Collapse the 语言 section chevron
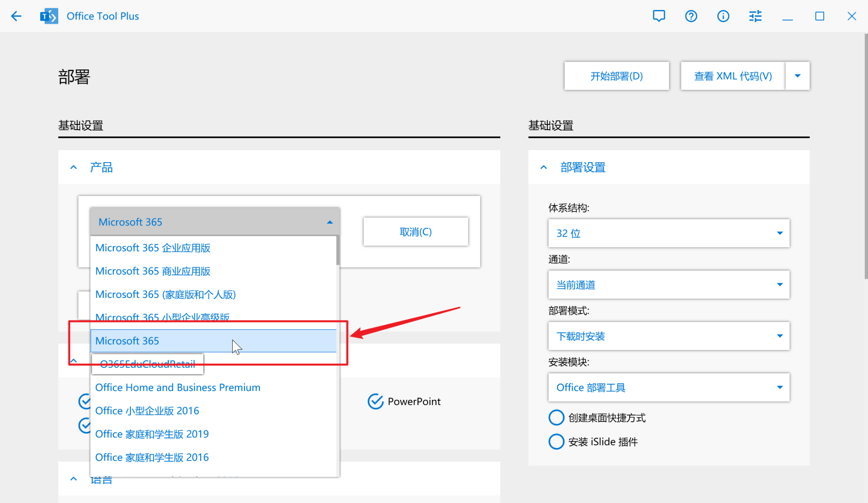Image resolution: width=868 pixels, height=503 pixels. [74, 479]
